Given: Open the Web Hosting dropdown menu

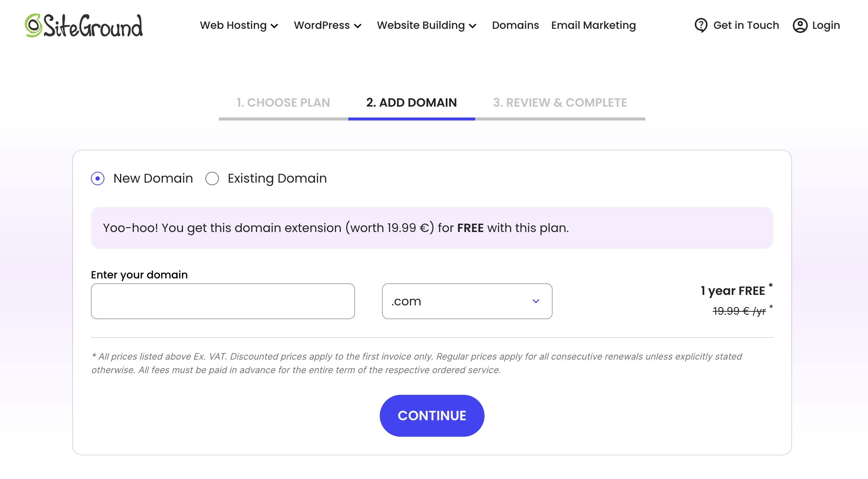Looking at the screenshot, I should [239, 25].
